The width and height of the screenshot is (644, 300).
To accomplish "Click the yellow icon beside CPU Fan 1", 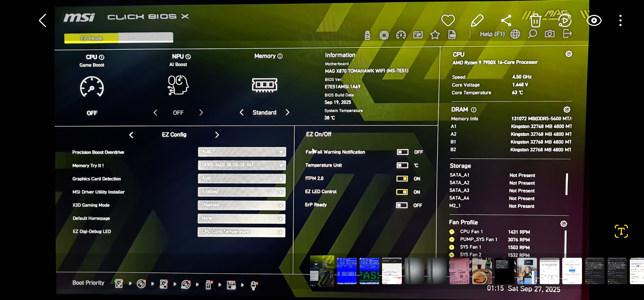I will (452, 232).
